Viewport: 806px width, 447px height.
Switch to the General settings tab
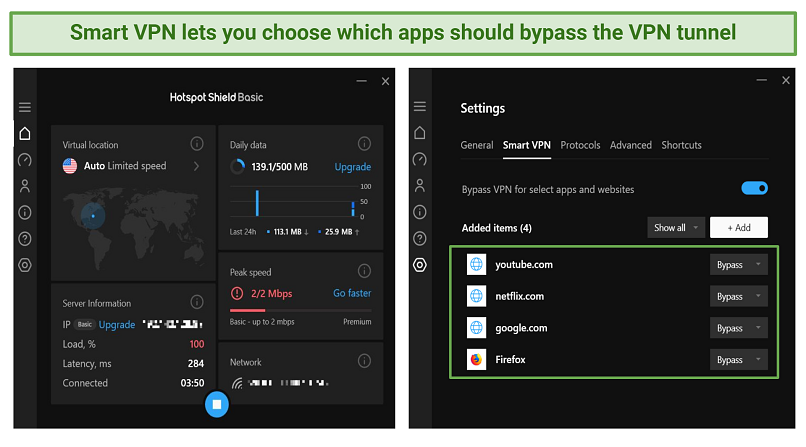click(x=477, y=145)
